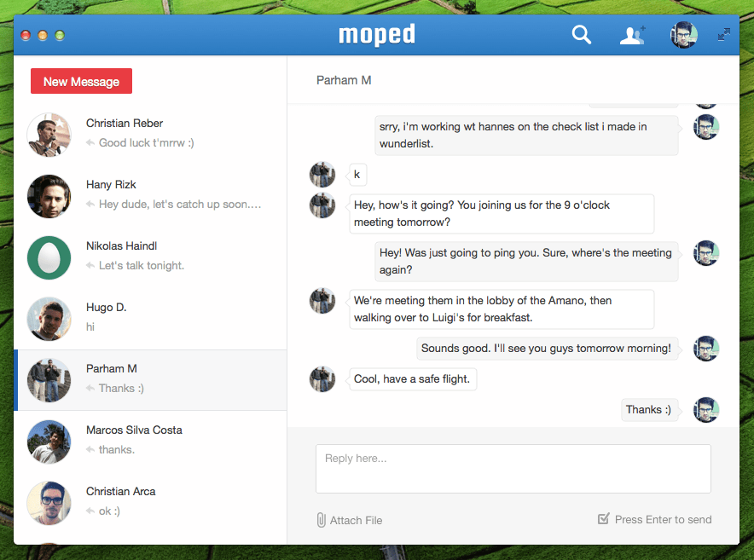Viewport: 754px width, 560px height.
Task: Click Christian Reber's profile picture
Action: coord(49,134)
